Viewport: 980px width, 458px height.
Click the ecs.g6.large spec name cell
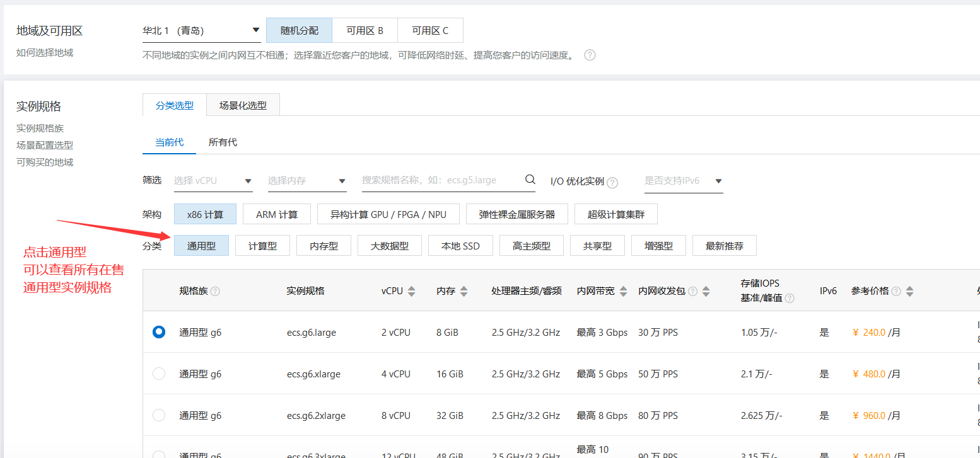(x=312, y=332)
